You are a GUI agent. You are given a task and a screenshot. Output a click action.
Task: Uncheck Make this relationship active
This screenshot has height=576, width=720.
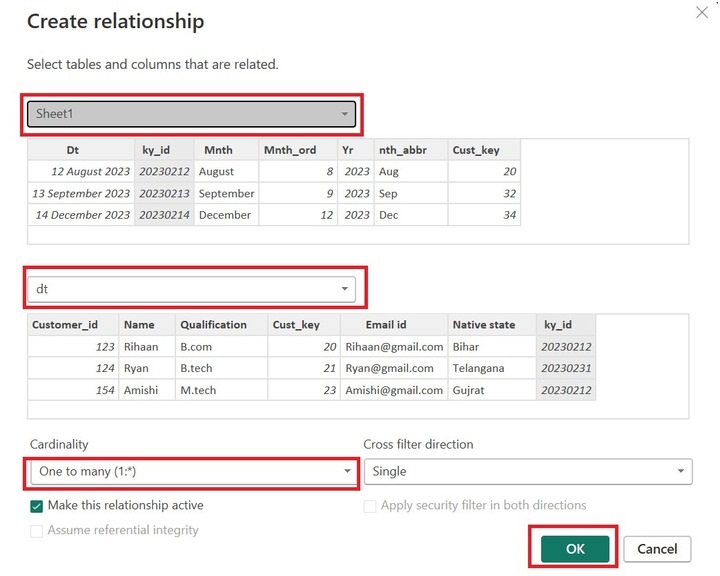pyautogui.click(x=37, y=506)
